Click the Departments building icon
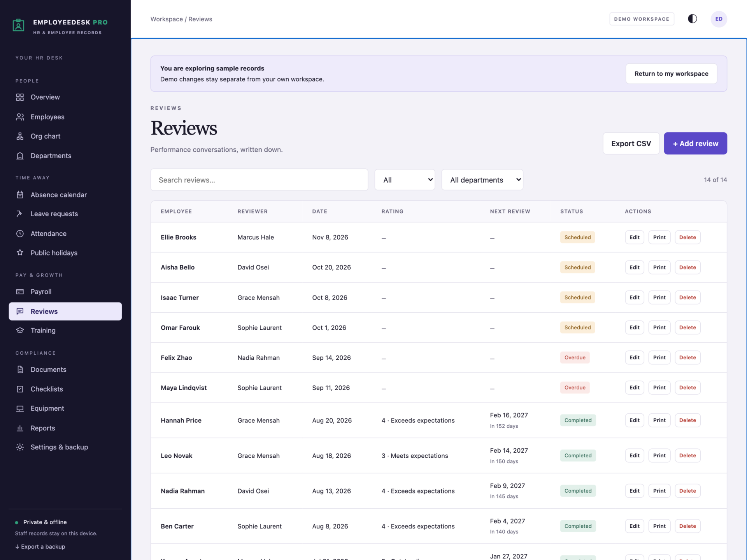747x560 pixels. pyautogui.click(x=20, y=156)
